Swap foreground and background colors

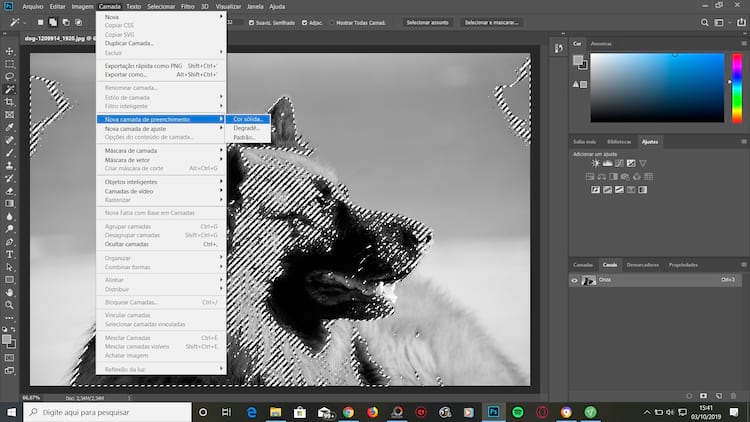click(13, 329)
